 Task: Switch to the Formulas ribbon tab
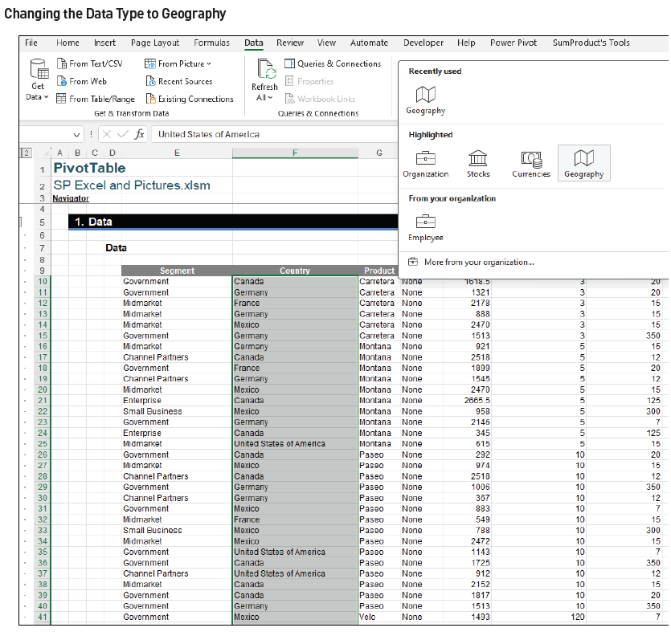point(211,43)
